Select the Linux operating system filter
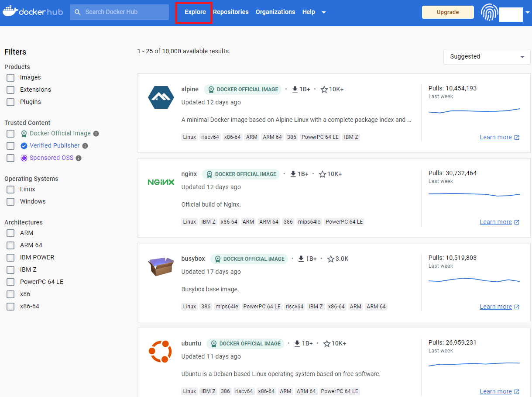The image size is (532, 397). click(x=10, y=190)
